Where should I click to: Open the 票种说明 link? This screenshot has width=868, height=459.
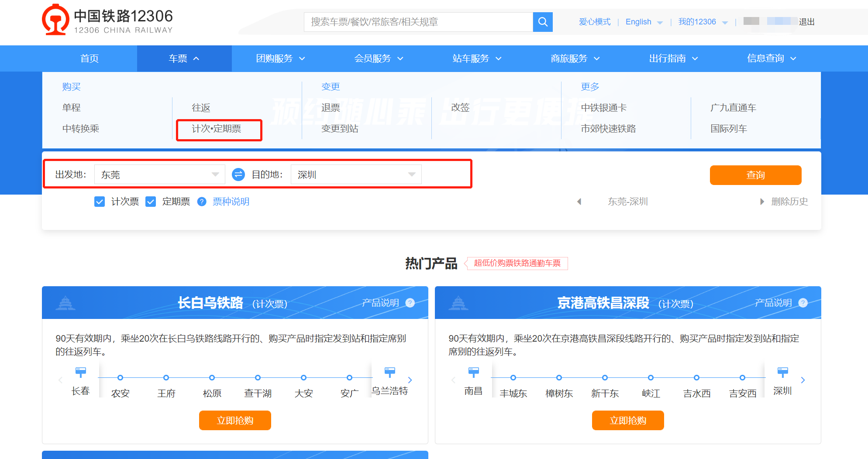231,202
